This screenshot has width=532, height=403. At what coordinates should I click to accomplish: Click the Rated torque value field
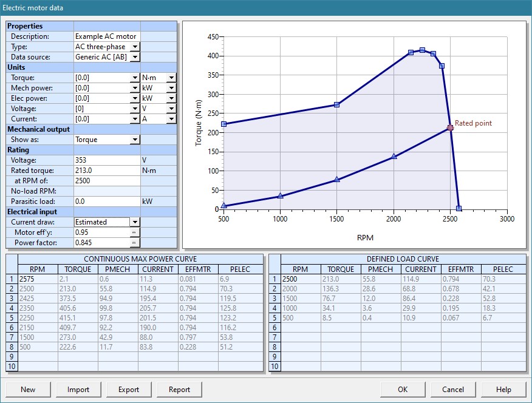point(106,171)
